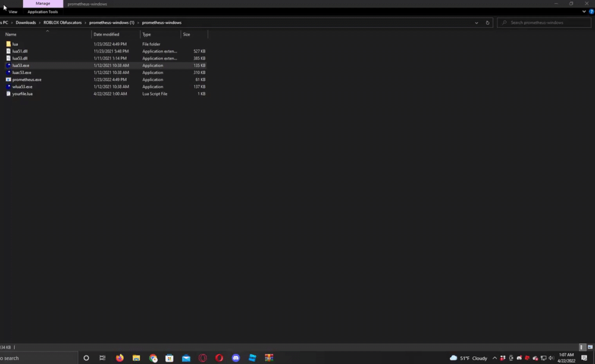Show hidden system tray icons chevron
Image resolution: width=595 pixels, height=364 pixels.
[x=494, y=358]
